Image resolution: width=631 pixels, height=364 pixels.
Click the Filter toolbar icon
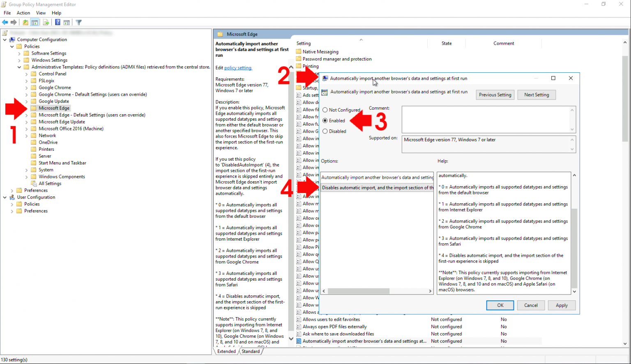tap(78, 22)
